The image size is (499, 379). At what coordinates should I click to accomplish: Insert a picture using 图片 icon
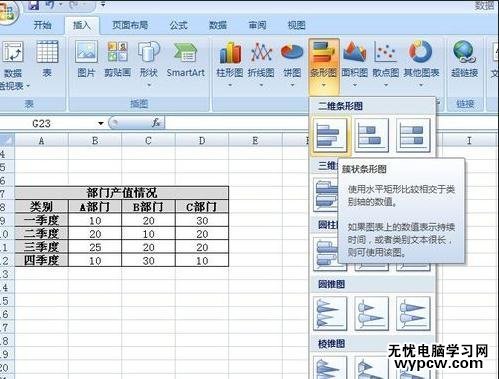86,59
